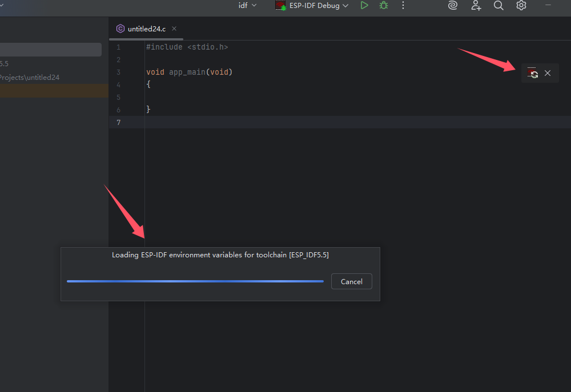Click the #include <stdio.h> line
The height and width of the screenshot is (392, 571).
pyautogui.click(x=187, y=47)
